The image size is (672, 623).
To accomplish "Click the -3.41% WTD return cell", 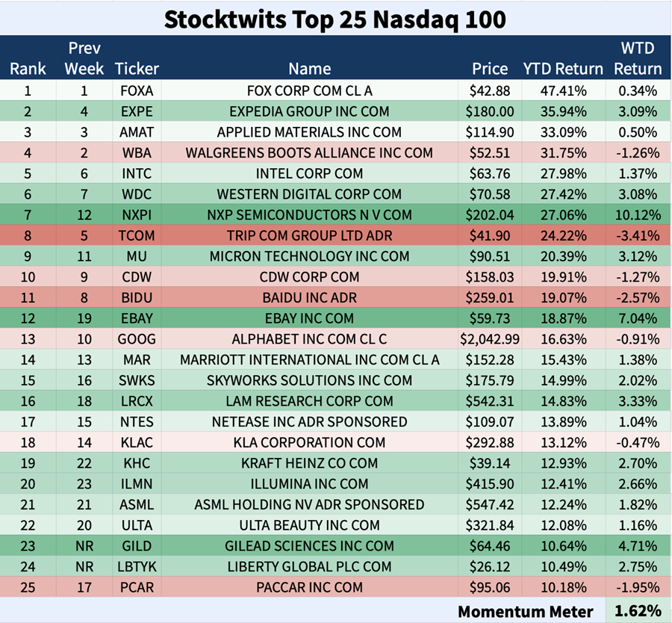I will pos(638,236).
